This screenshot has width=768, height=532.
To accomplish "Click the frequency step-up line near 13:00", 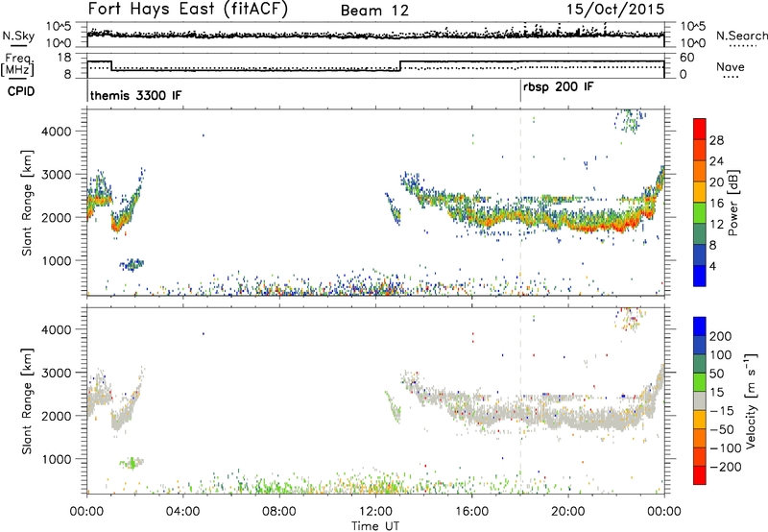I will 400,65.
